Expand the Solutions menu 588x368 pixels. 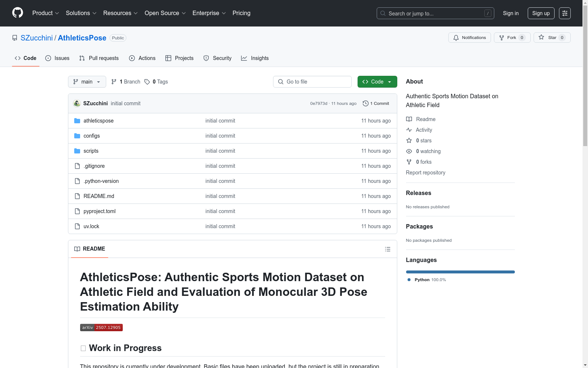point(81,13)
